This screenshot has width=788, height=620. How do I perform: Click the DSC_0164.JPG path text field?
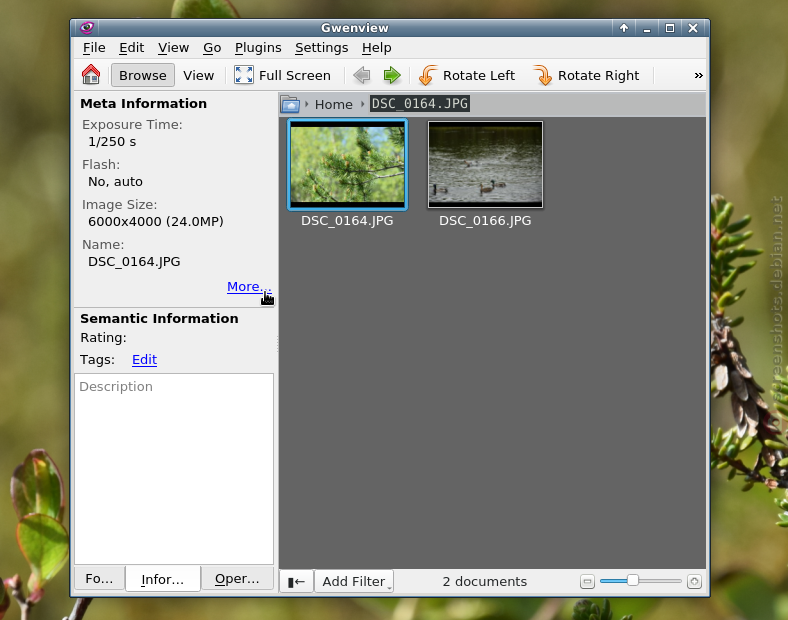pyautogui.click(x=420, y=104)
